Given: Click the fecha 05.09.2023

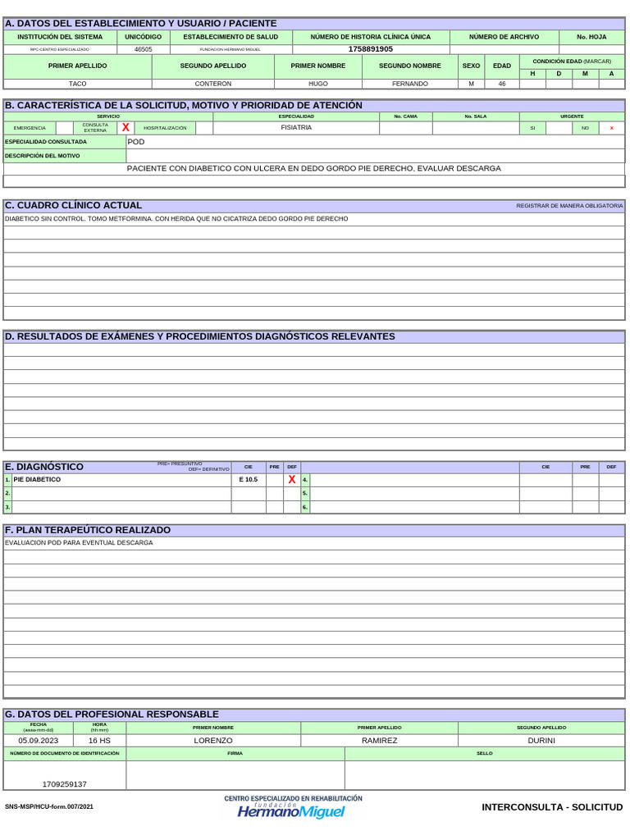Looking at the screenshot, I should [x=38, y=741].
